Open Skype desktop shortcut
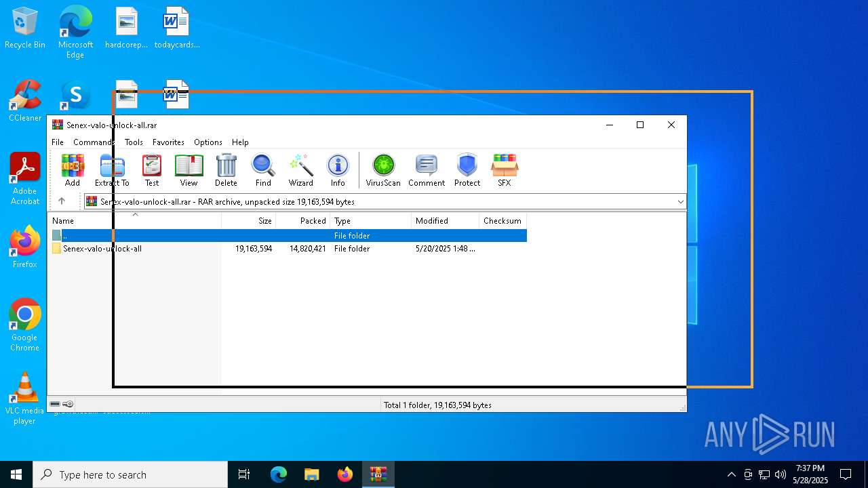Screen dimensions: 868x488 [75, 95]
